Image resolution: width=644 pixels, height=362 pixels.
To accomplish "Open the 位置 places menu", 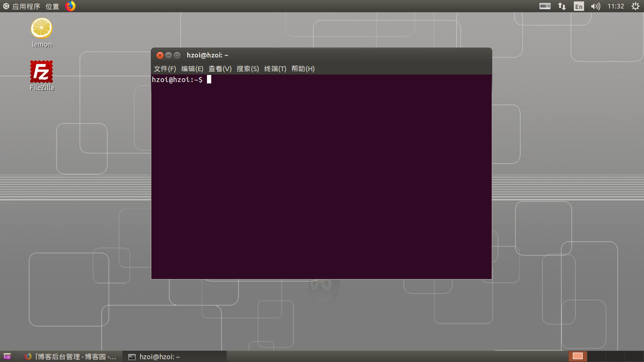I will coord(52,6).
